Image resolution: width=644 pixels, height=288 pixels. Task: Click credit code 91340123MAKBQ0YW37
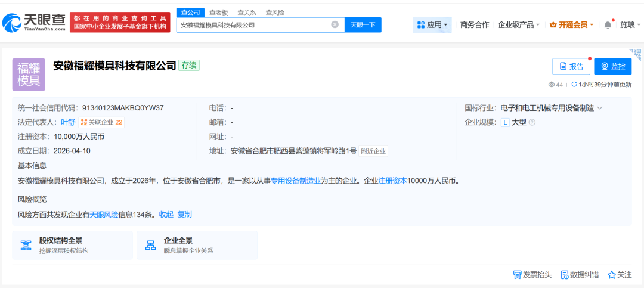pyautogui.click(x=123, y=108)
